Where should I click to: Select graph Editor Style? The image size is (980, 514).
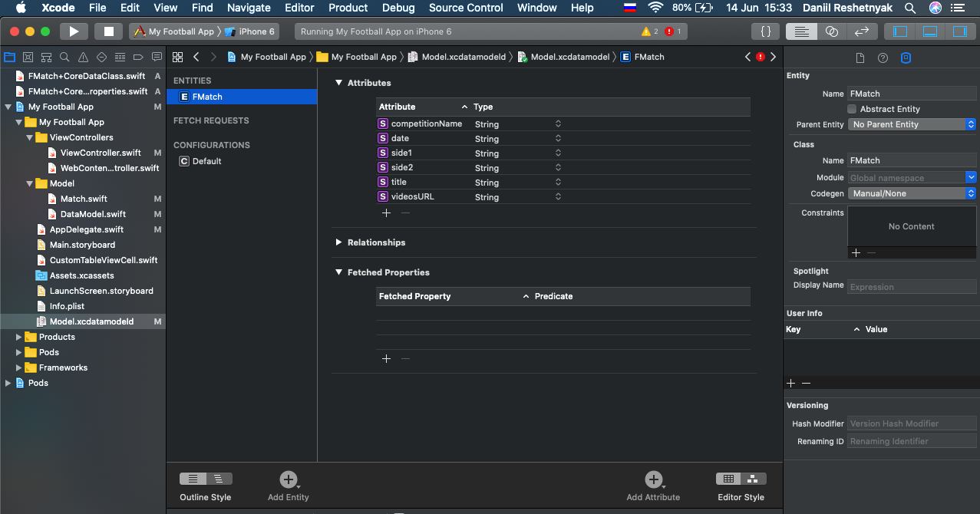click(754, 479)
